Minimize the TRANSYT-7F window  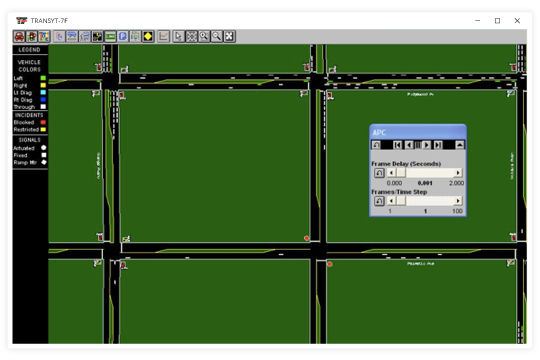477,21
